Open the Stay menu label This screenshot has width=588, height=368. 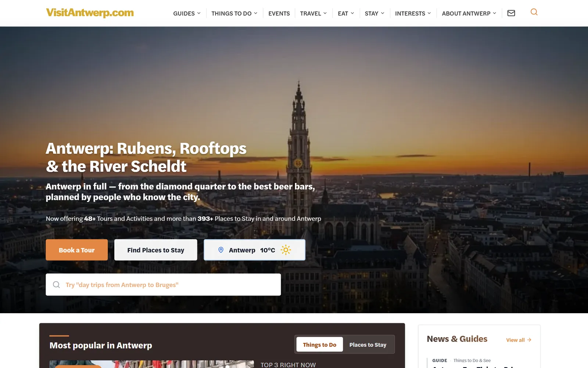point(372,14)
